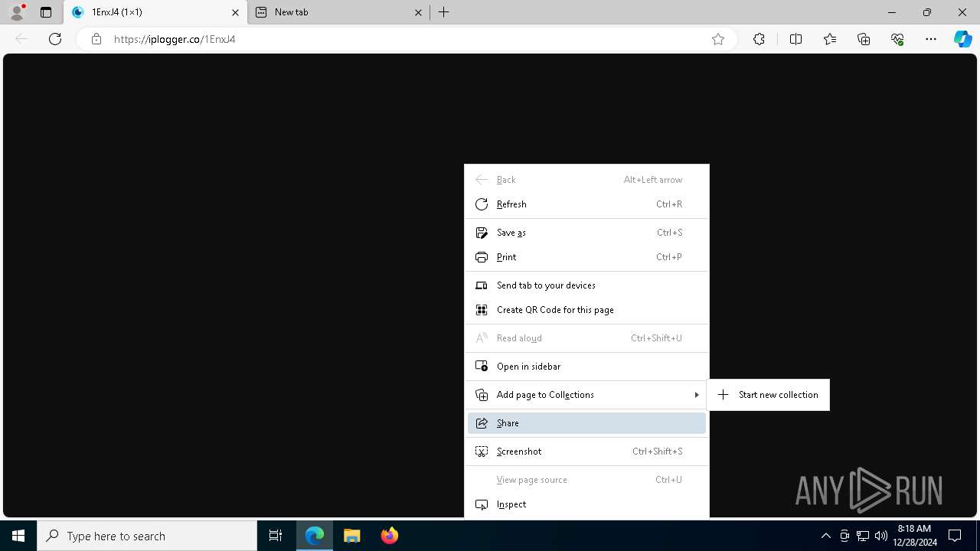This screenshot has height=551, width=980.
Task: Add this page to favorites star
Action: (x=718, y=39)
